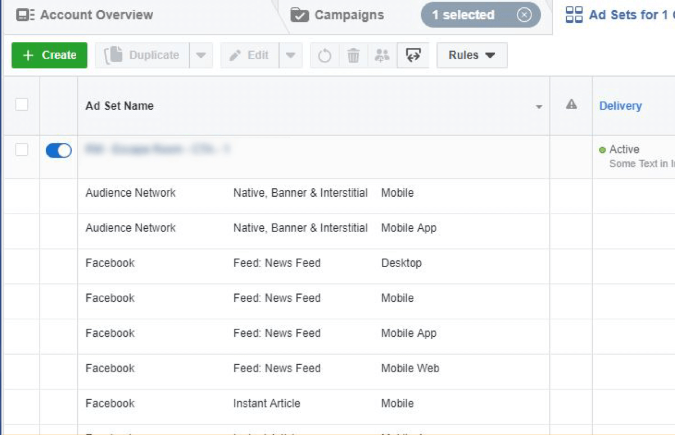Sort by the Delivery column
Screen dimensions: 675x435
[x=620, y=106]
